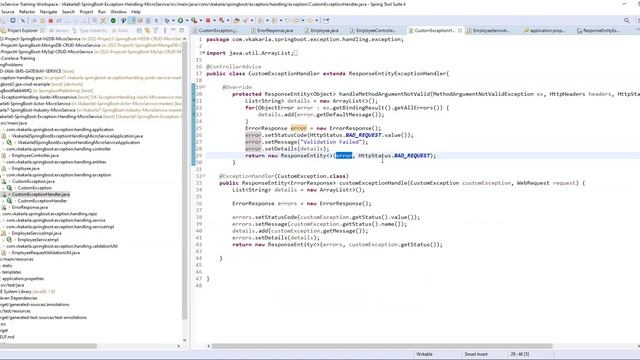Click the Save monitor-shaped icon in toolbar
The image size is (640, 360).
click(13, 20)
